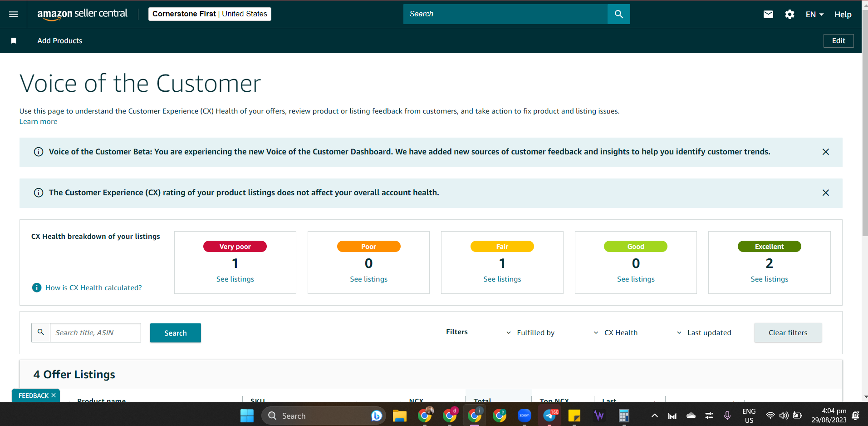Screen dimensions: 868x426
Task: Click the magnifier icon beside ASIN field
Action: pyautogui.click(x=41, y=332)
